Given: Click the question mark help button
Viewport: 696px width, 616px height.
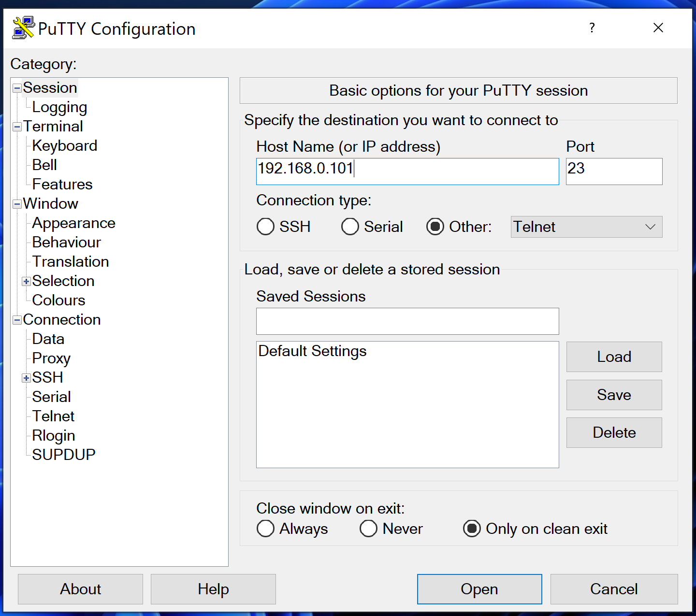Looking at the screenshot, I should (x=592, y=28).
